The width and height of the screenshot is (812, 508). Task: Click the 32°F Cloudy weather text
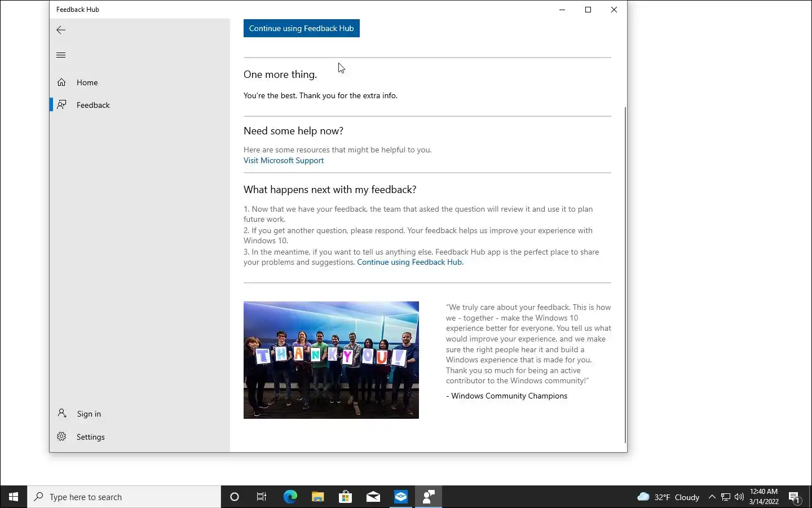tap(677, 497)
